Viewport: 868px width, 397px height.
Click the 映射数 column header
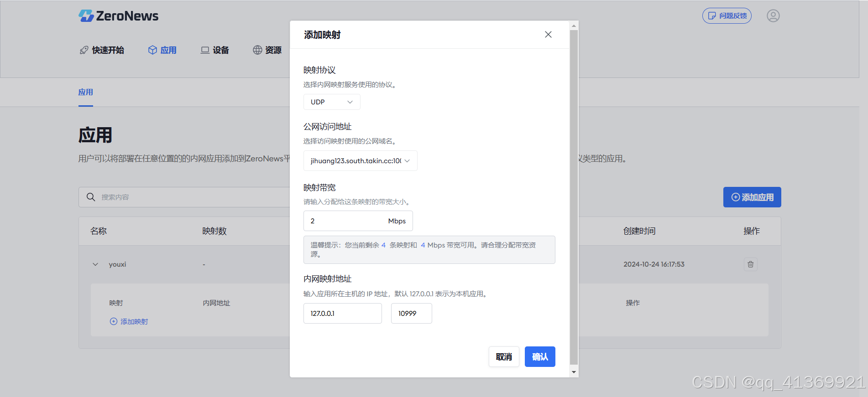[214, 231]
